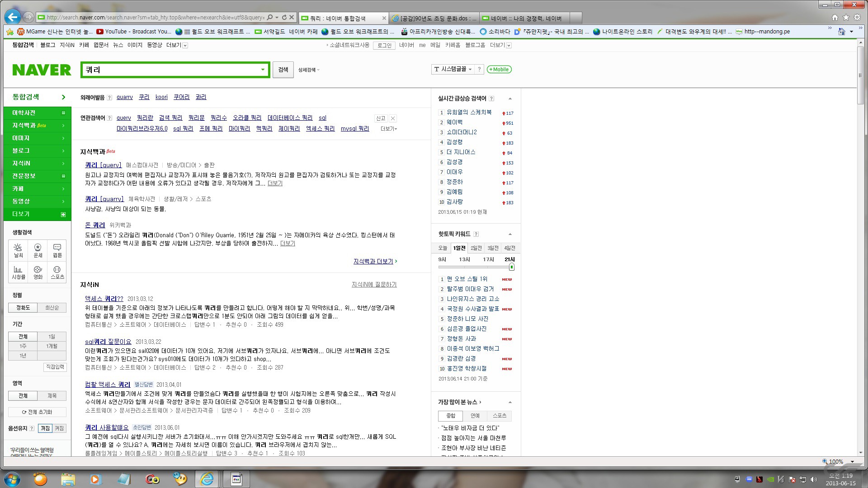Click help icon beside 실시간 급상승 검색어
This screenshot has width=868, height=488.
[x=491, y=99]
